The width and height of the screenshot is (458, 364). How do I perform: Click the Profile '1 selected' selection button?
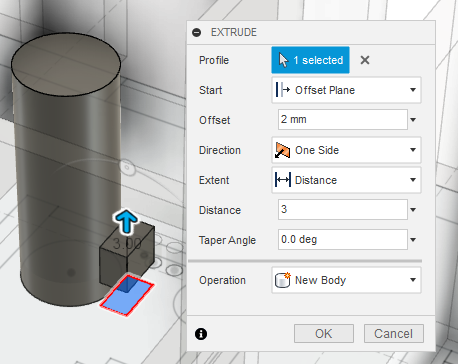[x=310, y=60]
